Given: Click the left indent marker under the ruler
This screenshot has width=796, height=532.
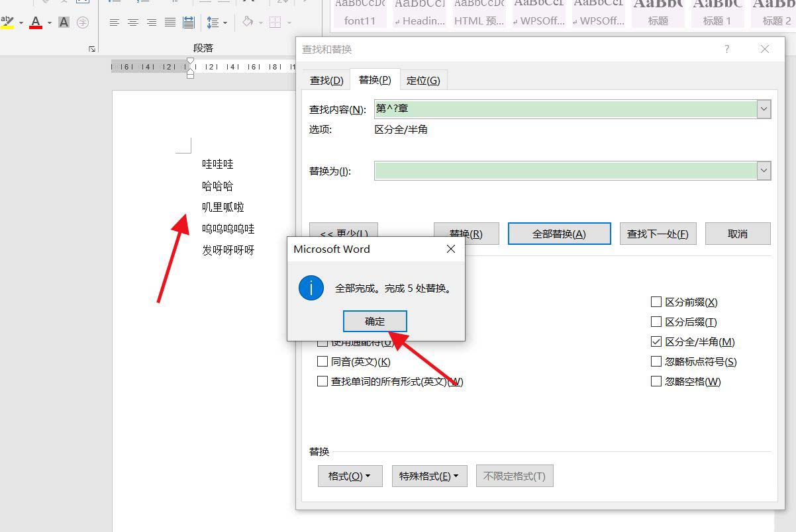Looking at the screenshot, I should [x=191, y=74].
